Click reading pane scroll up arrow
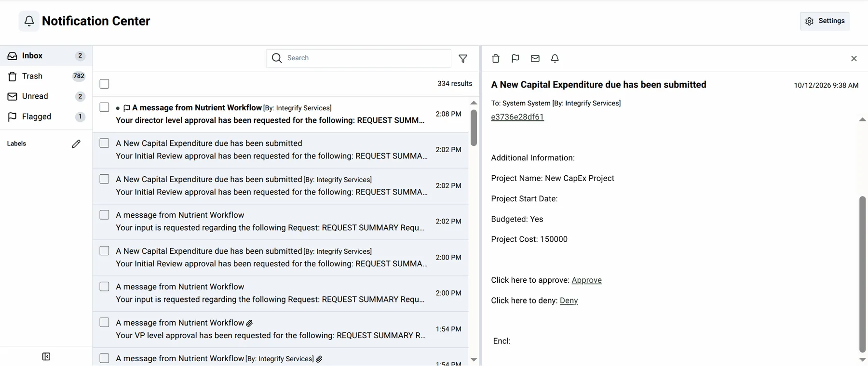This screenshot has width=868, height=366. pyautogui.click(x=862, y=119)
